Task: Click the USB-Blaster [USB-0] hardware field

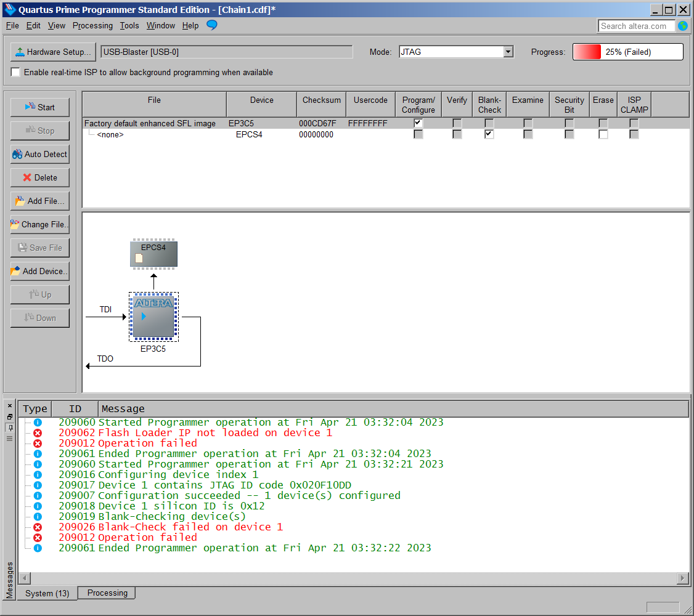Action: tap(227, 52)
